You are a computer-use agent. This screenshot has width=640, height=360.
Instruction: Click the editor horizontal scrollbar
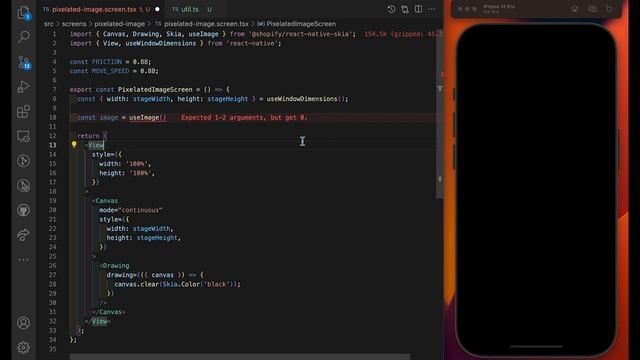[240, 357]
